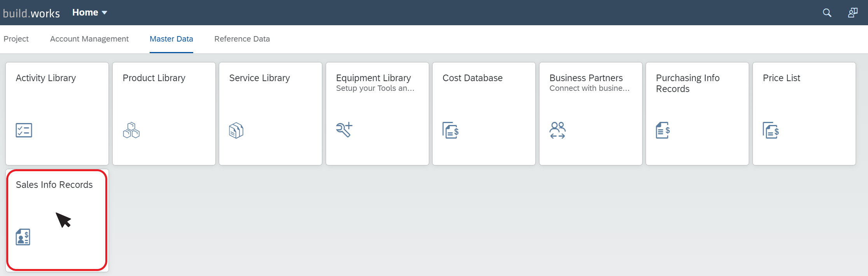Click the build.works logo

(x=31, y=13)
